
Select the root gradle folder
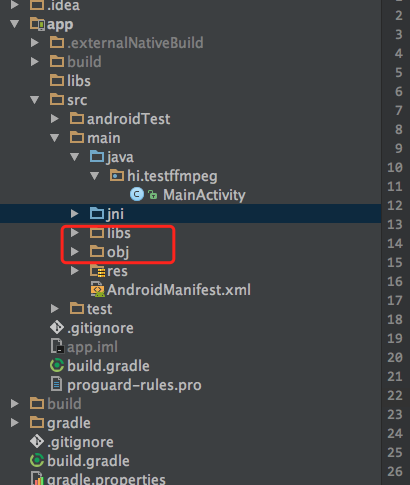coord(60,423)
